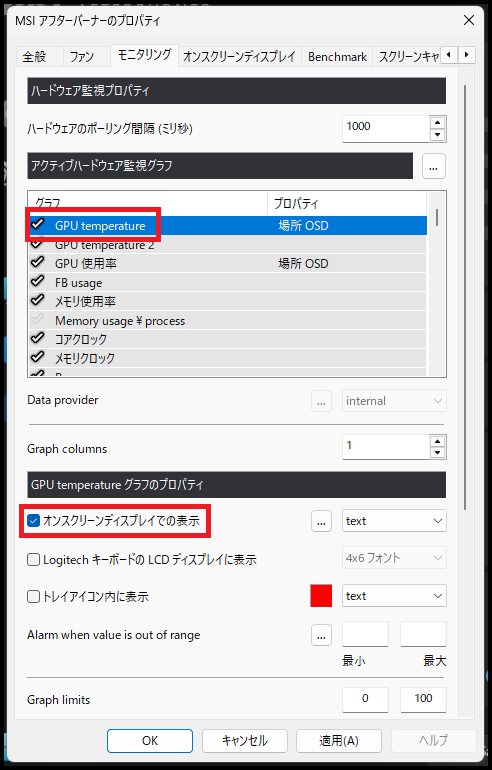Click the Graph limits maximum field showing 100
The width and height of the screenshot is (492, 770).
point(423,699)
